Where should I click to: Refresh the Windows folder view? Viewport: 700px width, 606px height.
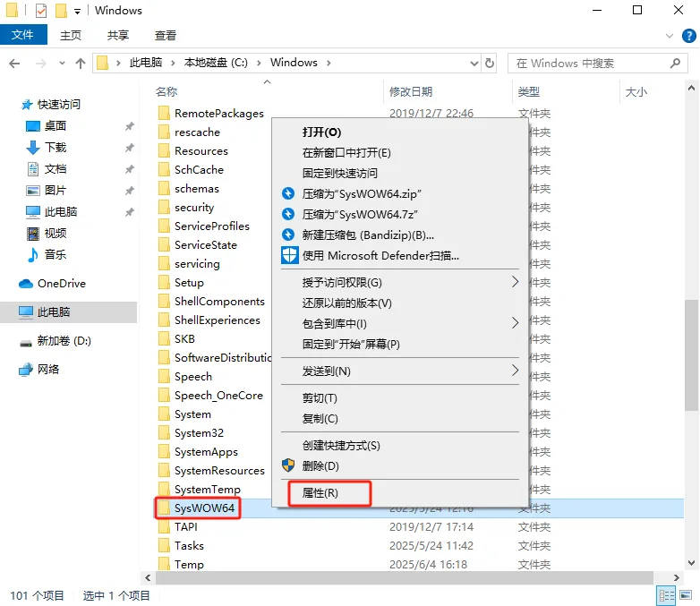[x=490, y=63]
